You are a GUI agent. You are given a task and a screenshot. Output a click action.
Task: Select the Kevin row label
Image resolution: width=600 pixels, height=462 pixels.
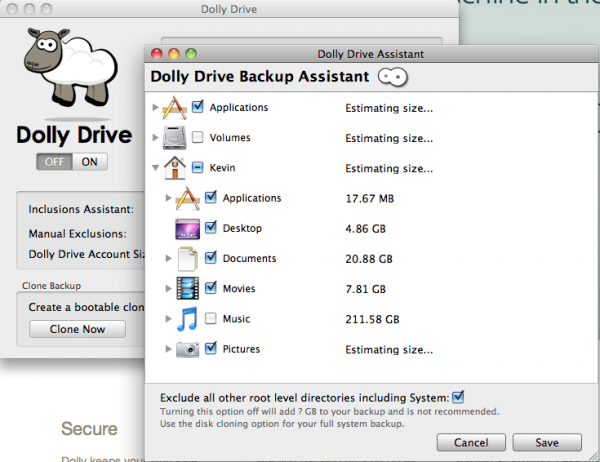(222, 168)
